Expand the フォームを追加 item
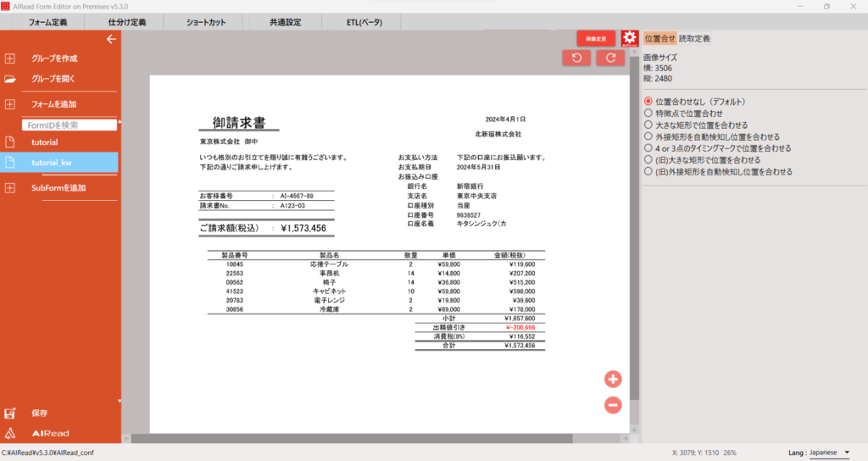The image size is (868, 461). click(10, 104)
